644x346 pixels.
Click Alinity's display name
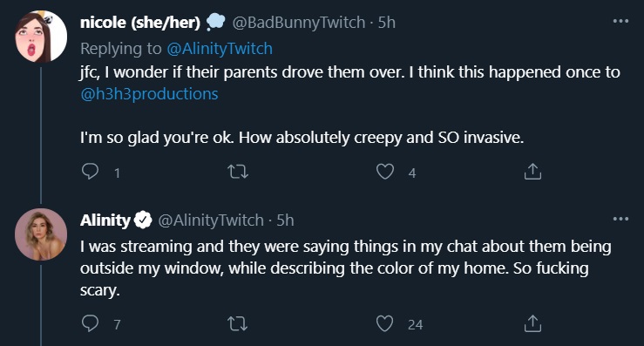click(x=105, y=220)
